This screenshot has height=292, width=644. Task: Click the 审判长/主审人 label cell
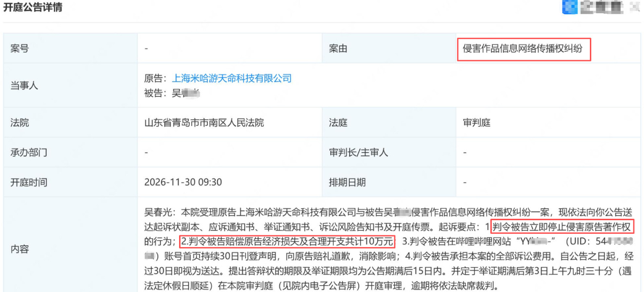point(389,152)
